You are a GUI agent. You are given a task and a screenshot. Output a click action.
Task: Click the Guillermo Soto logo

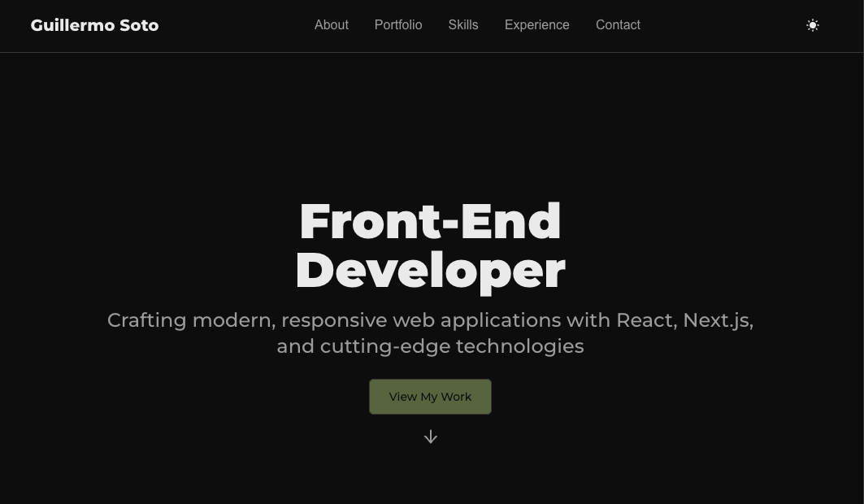click(94, 25)
